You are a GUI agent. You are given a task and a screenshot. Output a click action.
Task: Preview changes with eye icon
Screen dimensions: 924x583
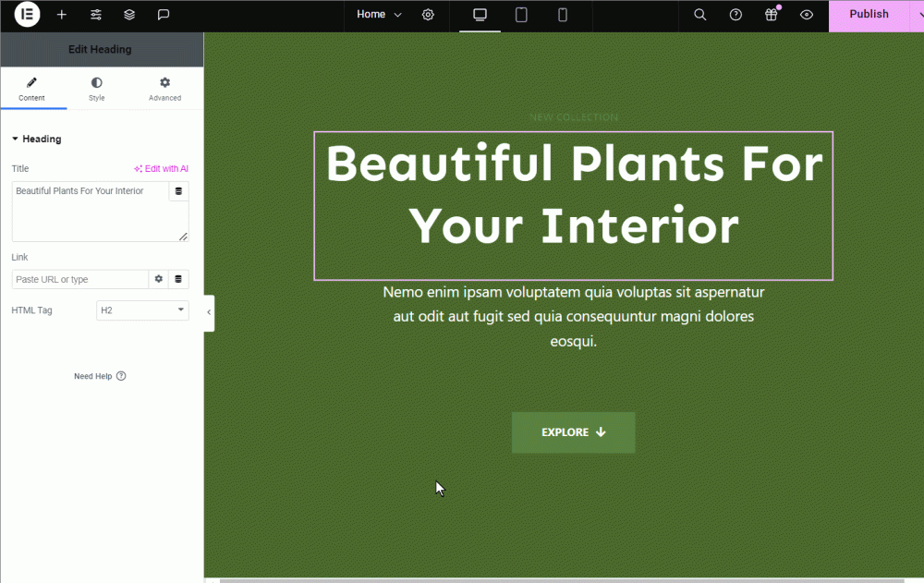(x=806, y=15)
